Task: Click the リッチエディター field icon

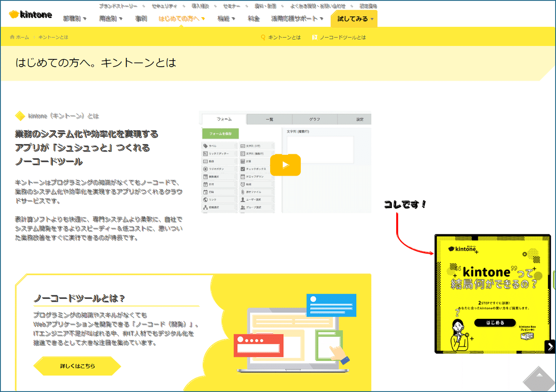Action: point(205,153)
